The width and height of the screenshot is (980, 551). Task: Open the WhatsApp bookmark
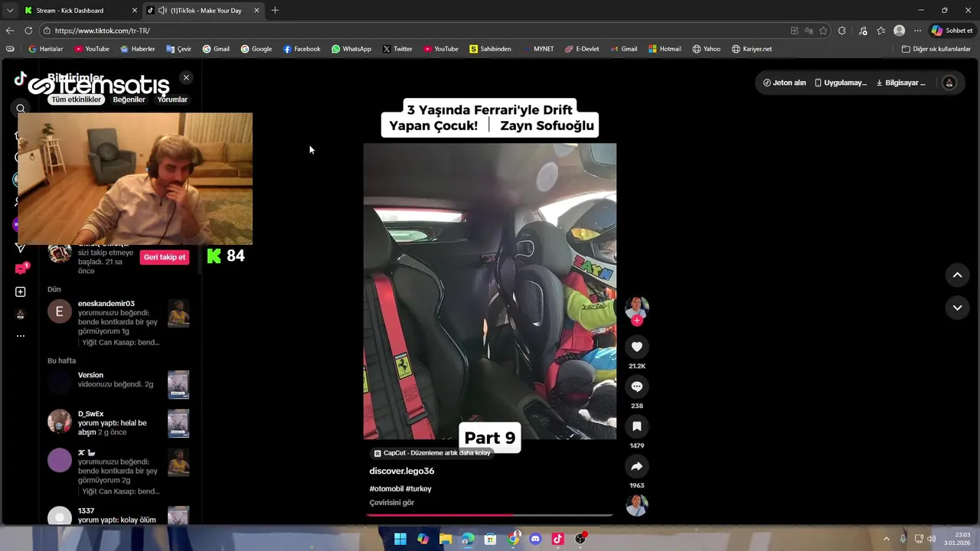[x=351, y=49]
